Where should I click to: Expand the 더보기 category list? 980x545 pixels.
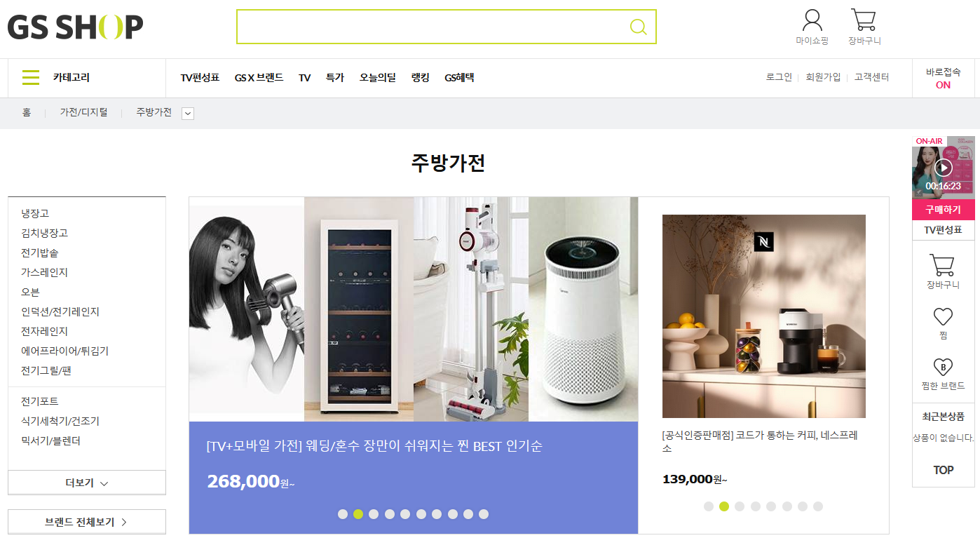[87, 483]
